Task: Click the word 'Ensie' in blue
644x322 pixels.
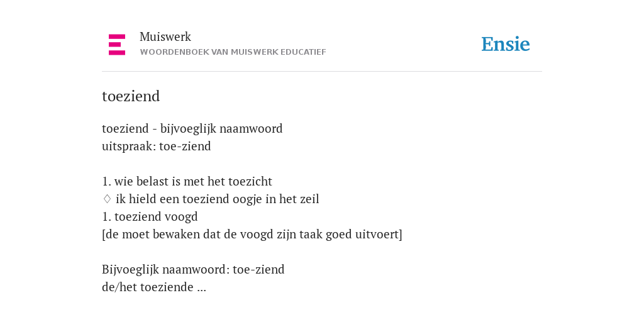Action: click(506, 44)
